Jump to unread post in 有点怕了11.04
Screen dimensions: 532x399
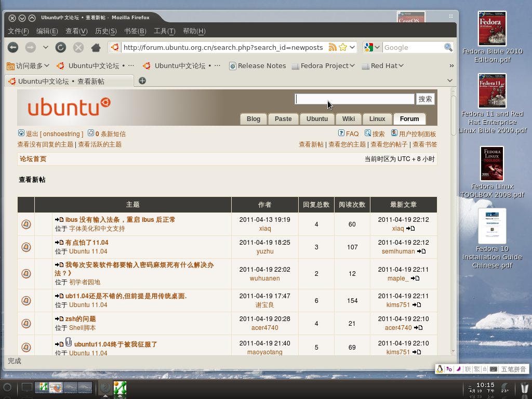[x=59, y=243]
